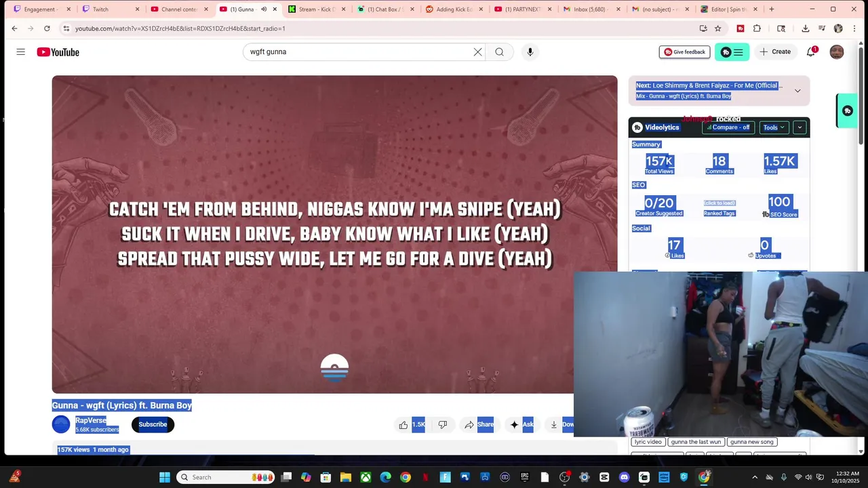Subscribe to RapVerse

pyautogui.click(x=153, y=425)
